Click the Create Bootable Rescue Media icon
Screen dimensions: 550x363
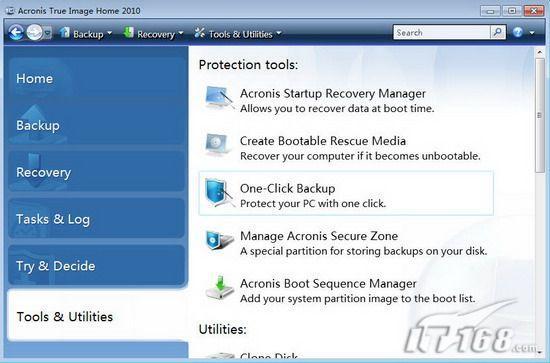(x=218, y=145)
